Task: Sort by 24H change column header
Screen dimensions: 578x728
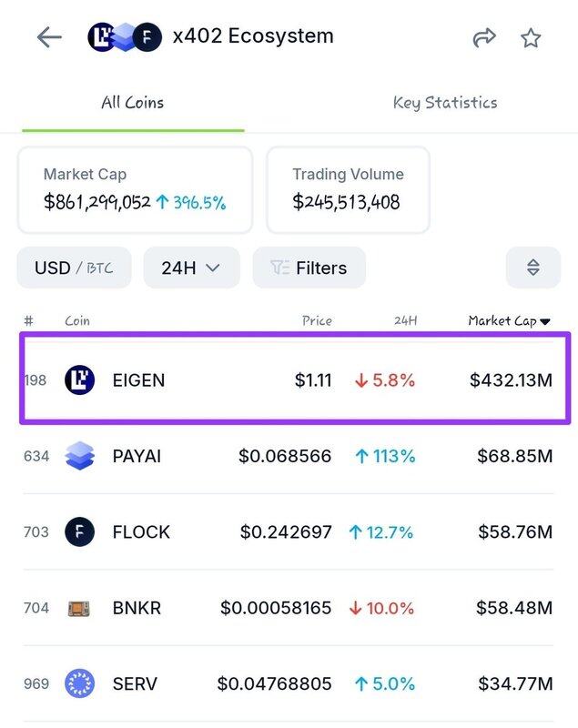Action: [x=405, y=320]
